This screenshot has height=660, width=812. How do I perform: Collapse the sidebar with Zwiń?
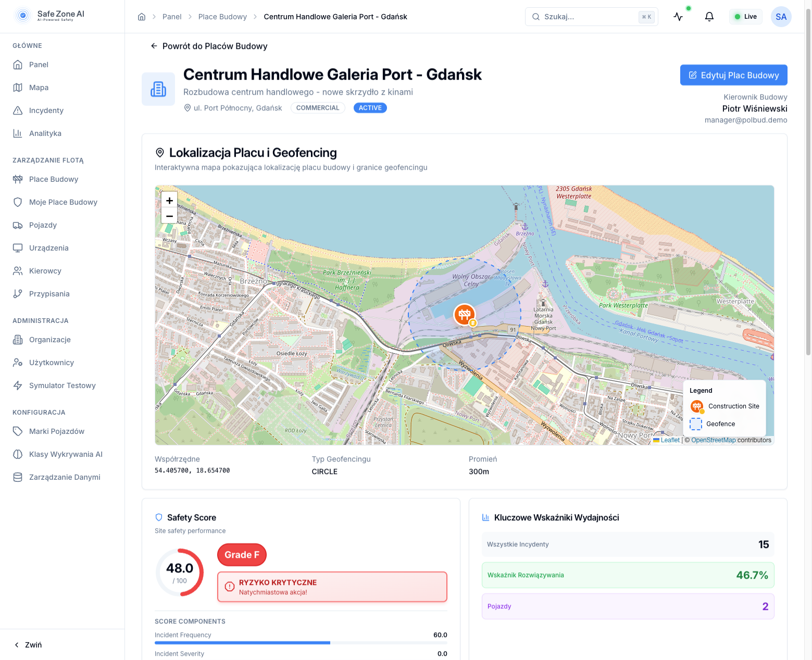[29, 645]
